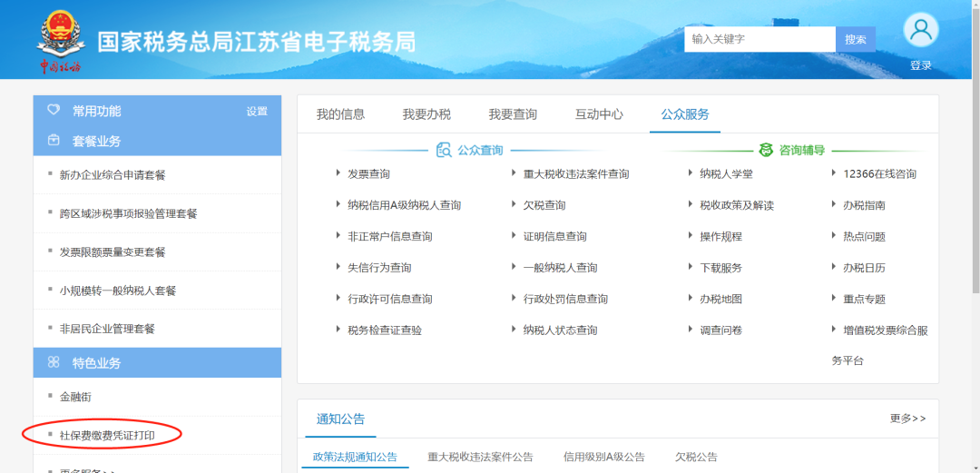The width and height of the screenshot is (980, 473).
Task: Open 重点专题 link
Action: point(865,299)
